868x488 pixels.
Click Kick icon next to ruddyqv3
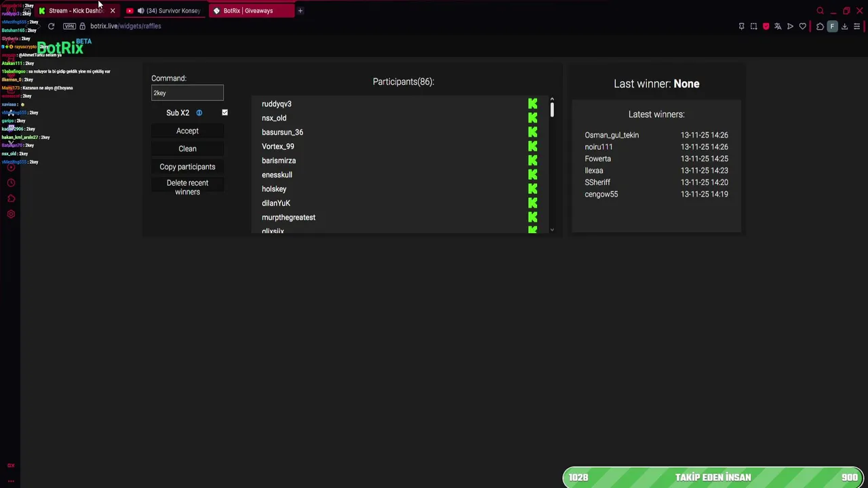533,104
